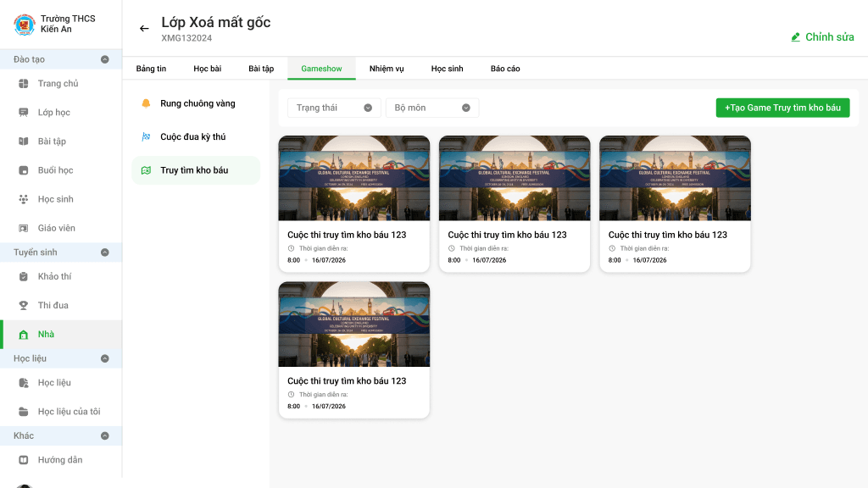This screenshot has width=868, height=488.
Task: Switch to the Nhiệm vụ tab
Action: (387, 69)
